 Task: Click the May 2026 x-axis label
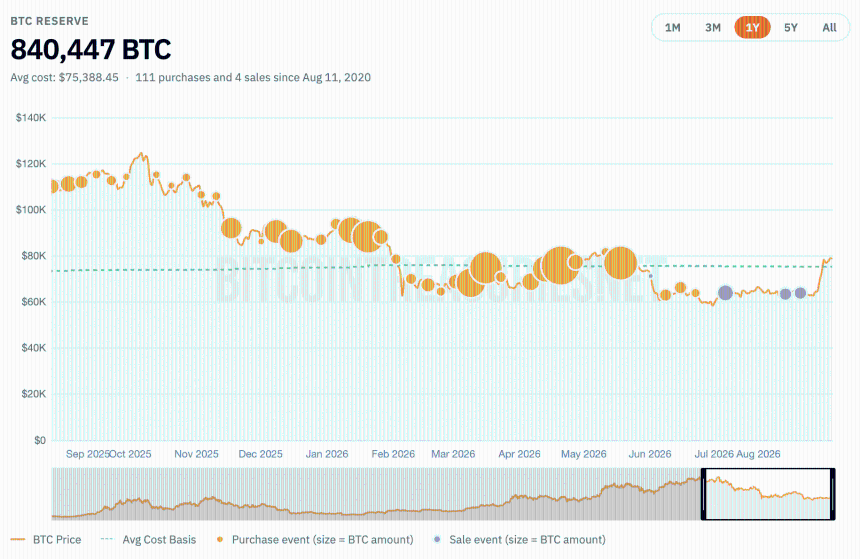pos(584,454)
